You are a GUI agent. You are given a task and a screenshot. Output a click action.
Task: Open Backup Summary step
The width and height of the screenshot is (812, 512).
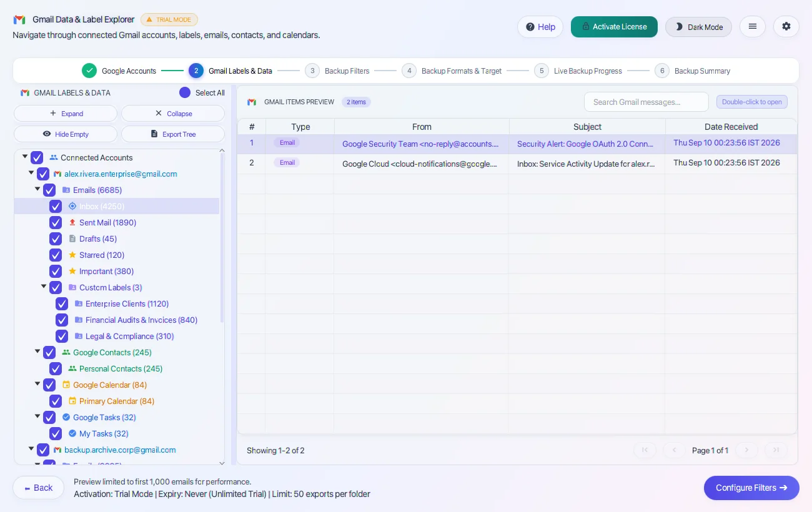[x=692, y=71]
